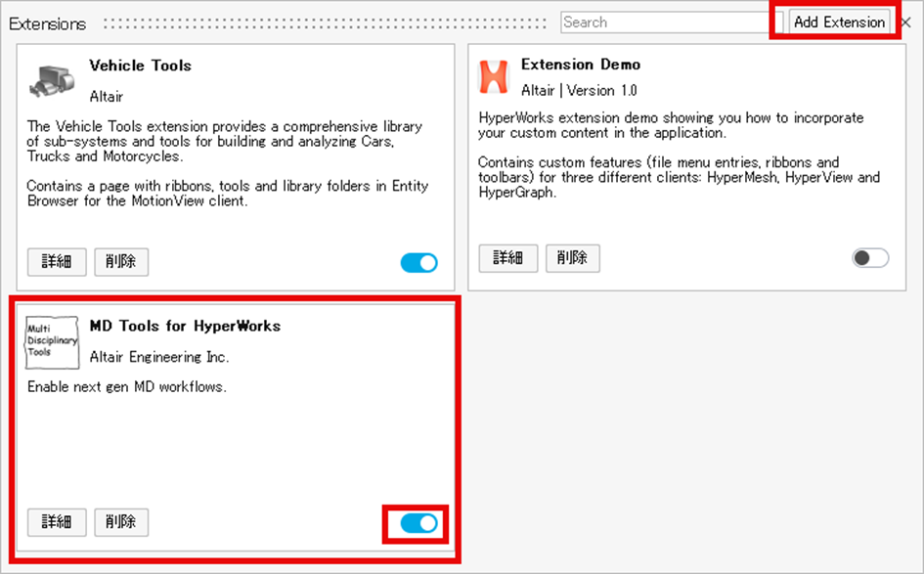This screenshot has width=924, height=574.
Task: Open 詳細 details for MD Tools
Action: (57, 522)
